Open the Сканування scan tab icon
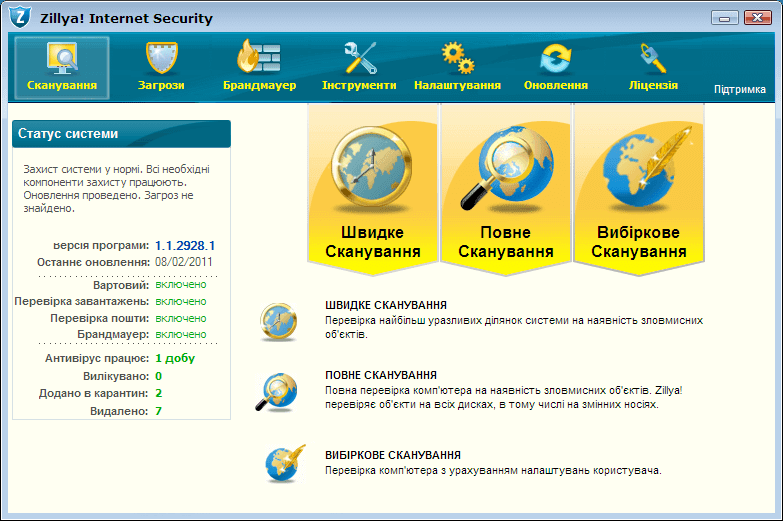 62,58
